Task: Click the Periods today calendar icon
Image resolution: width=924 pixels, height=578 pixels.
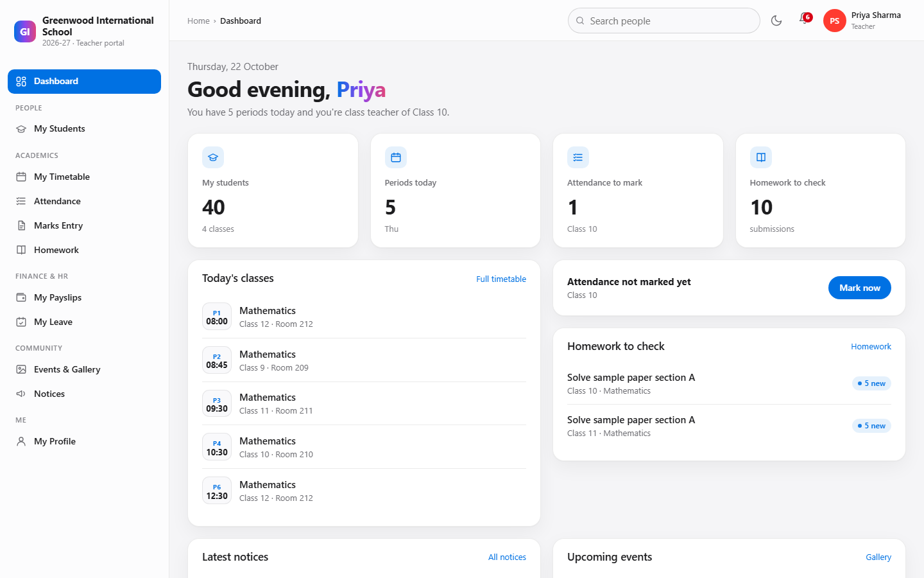Action: pos(396,157)
